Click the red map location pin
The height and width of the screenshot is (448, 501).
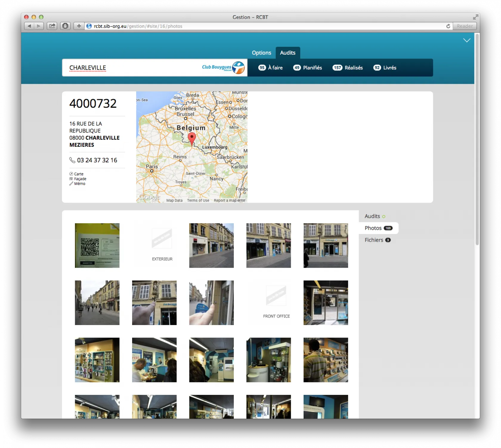(192, 138)
